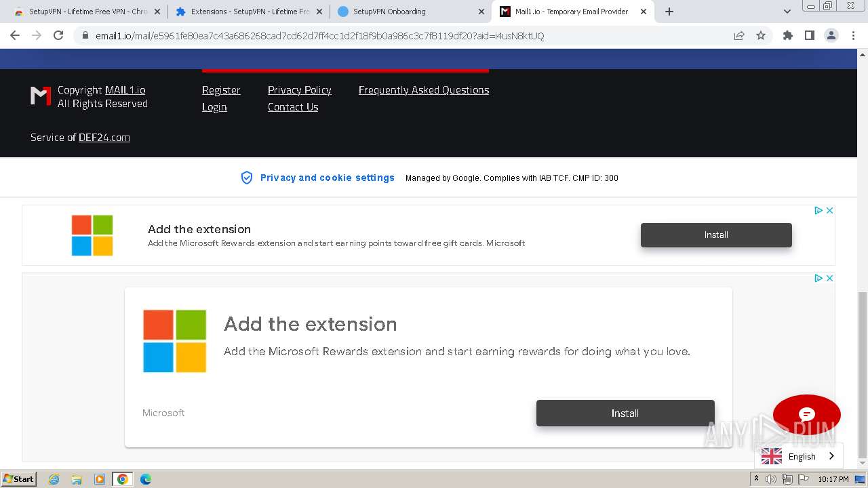Screen dimensions: 868x488
Task: Open the Register link
Action: 221,90
